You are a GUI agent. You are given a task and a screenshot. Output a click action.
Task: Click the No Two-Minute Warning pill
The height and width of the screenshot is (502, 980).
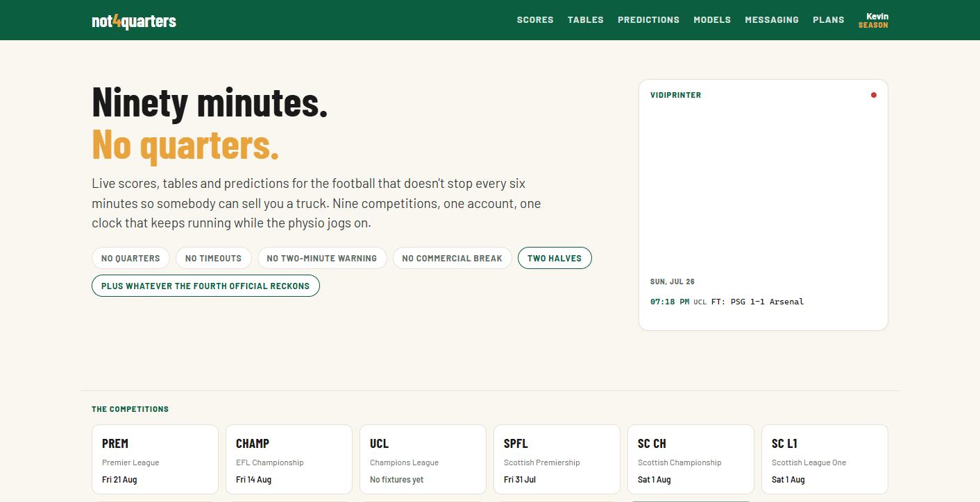(322, 258)
